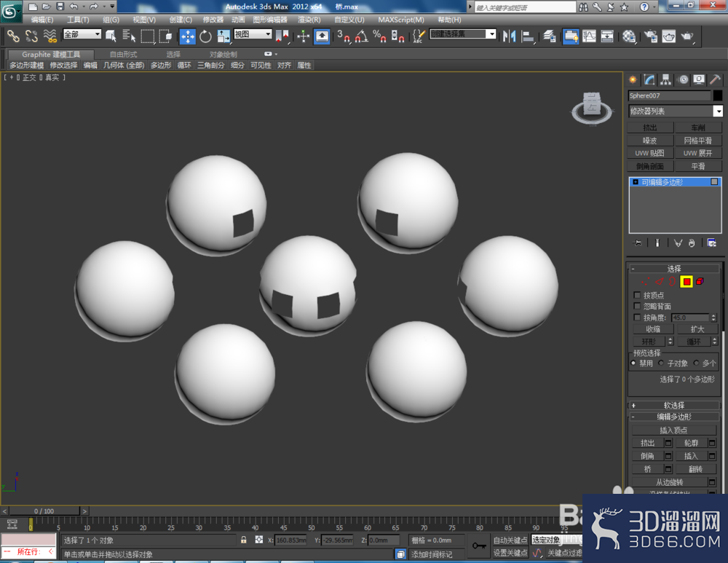Open the Hierarchy command panel tab
The width and height of the screenshot is (728, 563).
coord(666,80)
